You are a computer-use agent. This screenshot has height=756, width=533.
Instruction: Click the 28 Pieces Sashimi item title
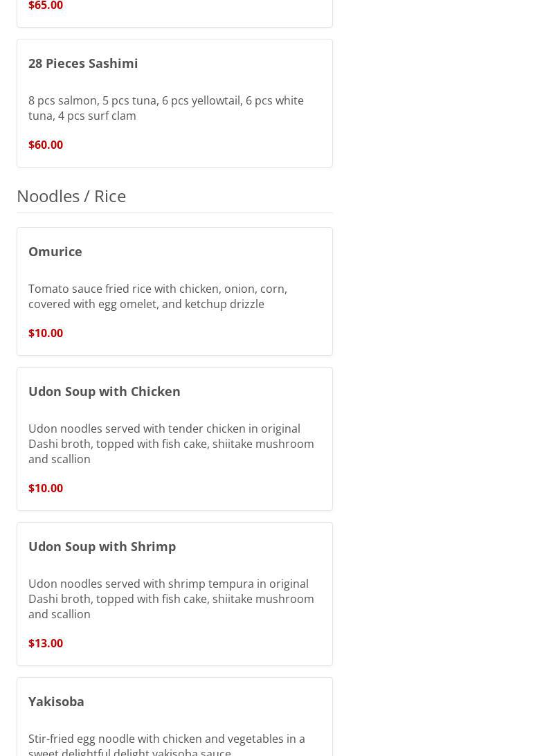pos(83,63)
